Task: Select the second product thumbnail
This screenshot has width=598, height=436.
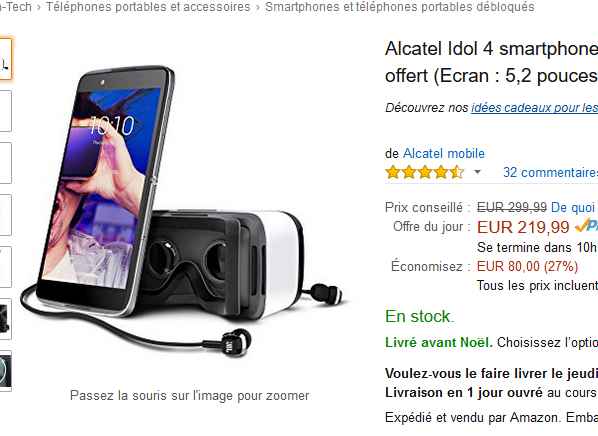Action: coord(5,111)
